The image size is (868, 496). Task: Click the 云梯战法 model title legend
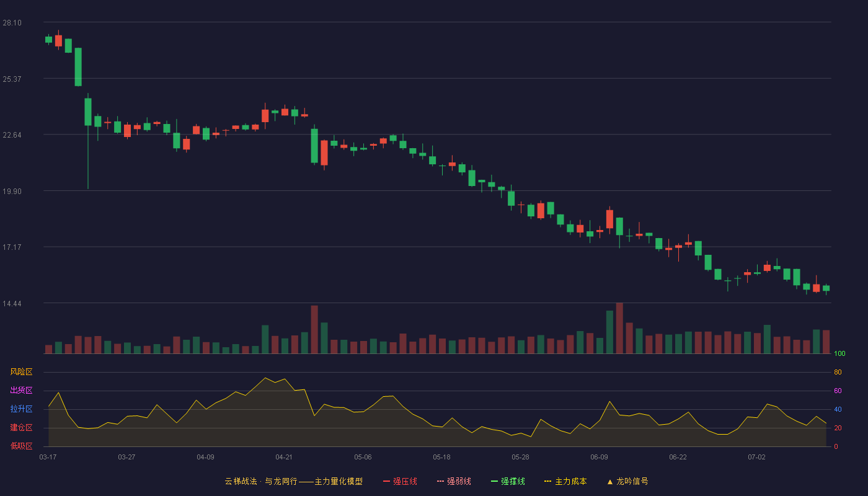(x=293, y=481)
